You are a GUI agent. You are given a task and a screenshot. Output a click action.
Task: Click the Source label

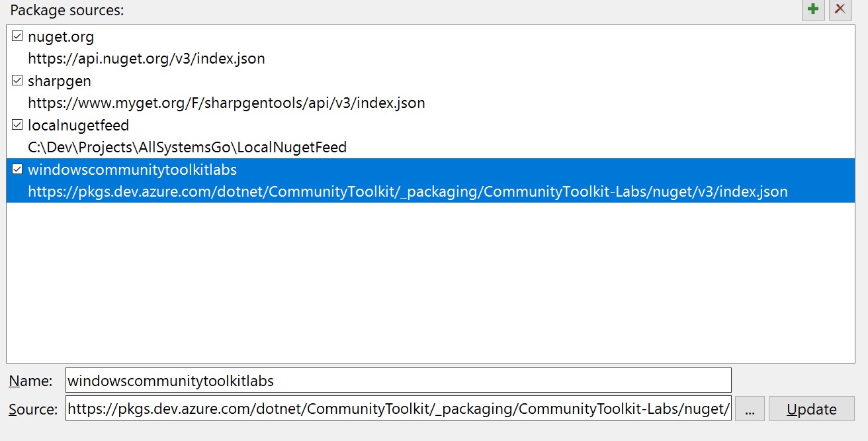click(32, 409)
